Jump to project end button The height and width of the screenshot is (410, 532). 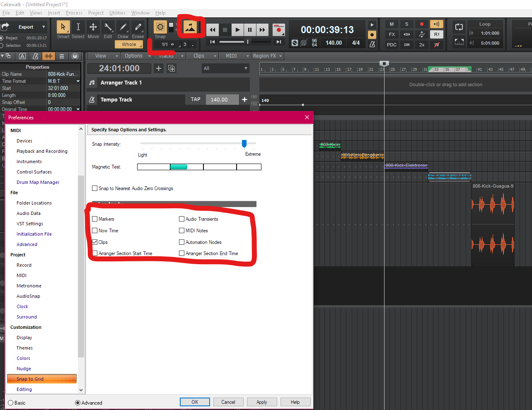point(279,42)
